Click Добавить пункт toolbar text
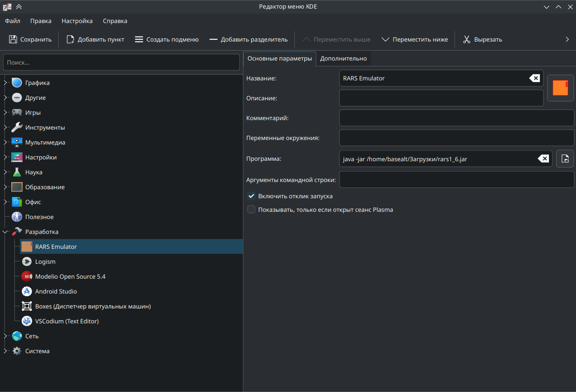Image resolution: width=576 pixels, height=392 pixels. pyautogui.click(x=101, y=39)
